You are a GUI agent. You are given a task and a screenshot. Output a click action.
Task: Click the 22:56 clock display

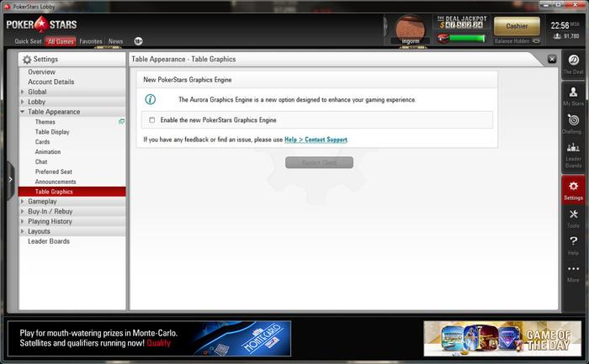click(x=560, y=25)
